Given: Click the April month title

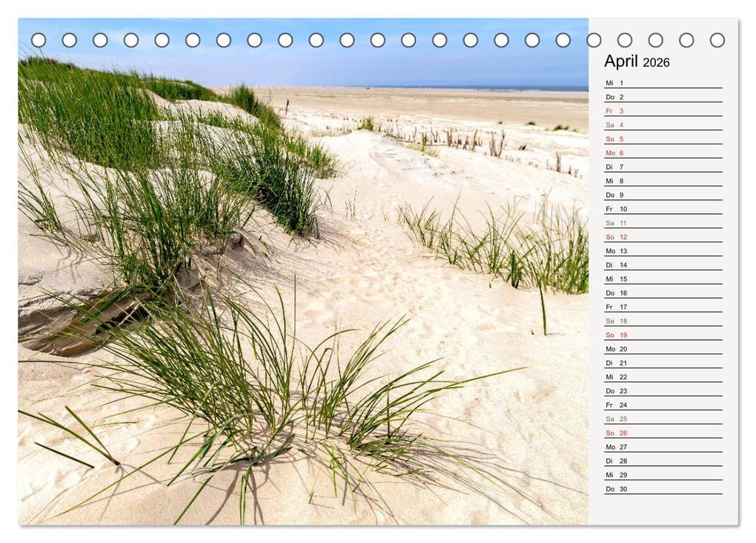Looking at the screenshot, I should [x=621, y=62].
